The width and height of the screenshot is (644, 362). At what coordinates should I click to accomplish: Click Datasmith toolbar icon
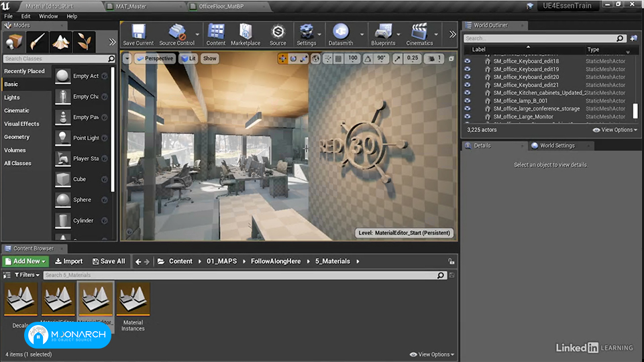click(341, 34)
